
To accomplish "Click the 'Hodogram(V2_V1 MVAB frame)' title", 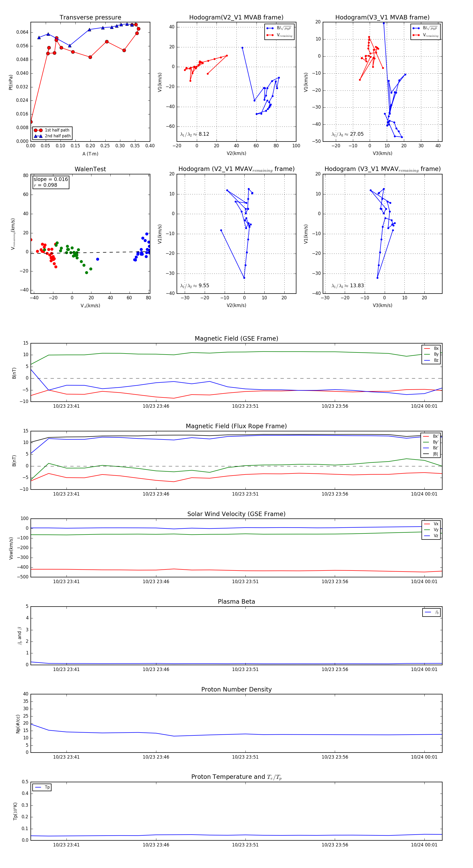I will [236, 18].
